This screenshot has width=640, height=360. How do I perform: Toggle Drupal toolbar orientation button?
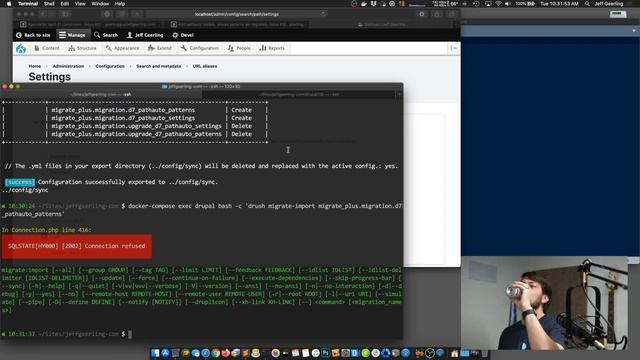(454, 48)
